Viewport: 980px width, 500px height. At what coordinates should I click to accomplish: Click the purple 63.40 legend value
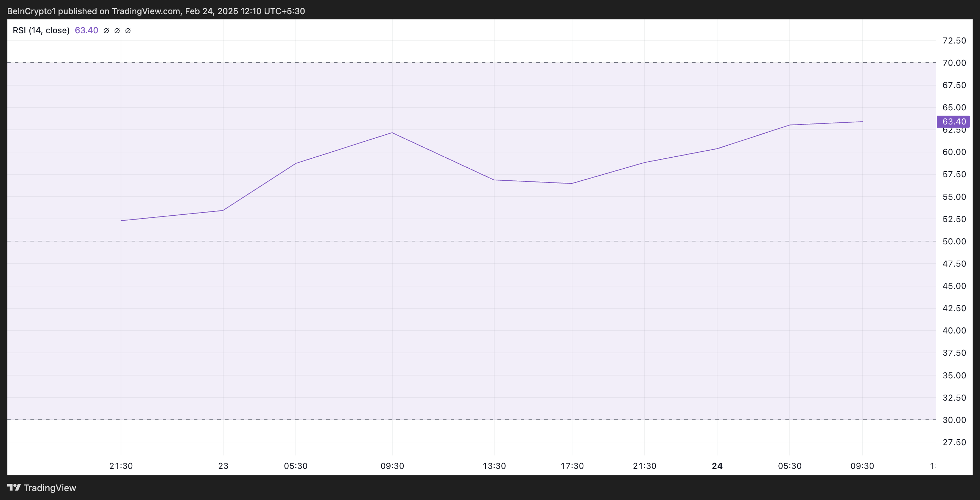pyautogui.click(x=86, y=30)
